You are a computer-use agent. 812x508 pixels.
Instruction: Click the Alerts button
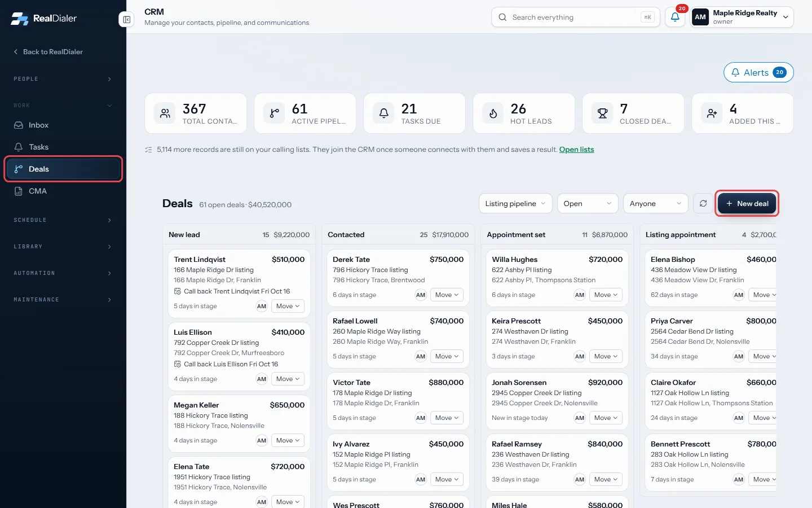click(758, 72)
